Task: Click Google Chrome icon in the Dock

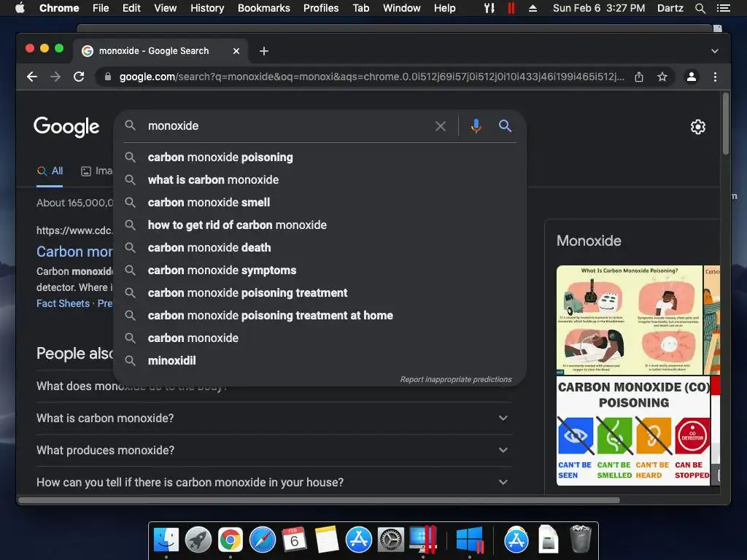Action: [x=231, y=540]
